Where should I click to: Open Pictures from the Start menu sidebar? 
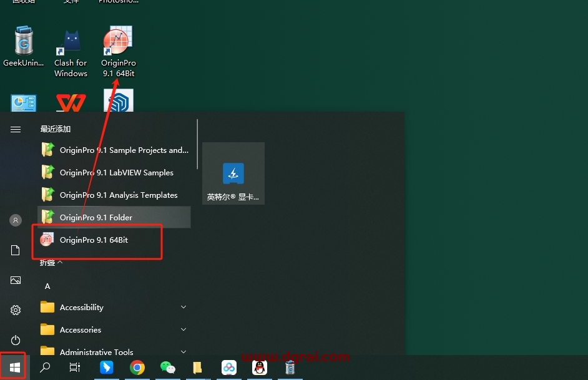16,280
